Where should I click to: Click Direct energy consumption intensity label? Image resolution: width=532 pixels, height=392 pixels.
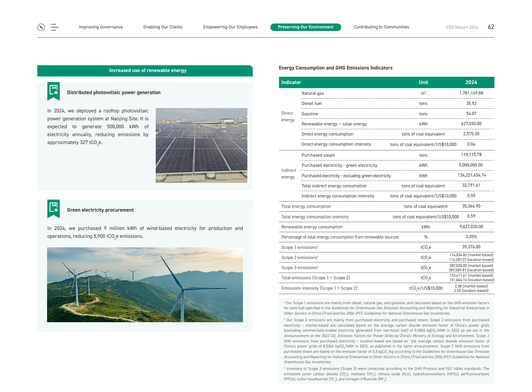336,144
